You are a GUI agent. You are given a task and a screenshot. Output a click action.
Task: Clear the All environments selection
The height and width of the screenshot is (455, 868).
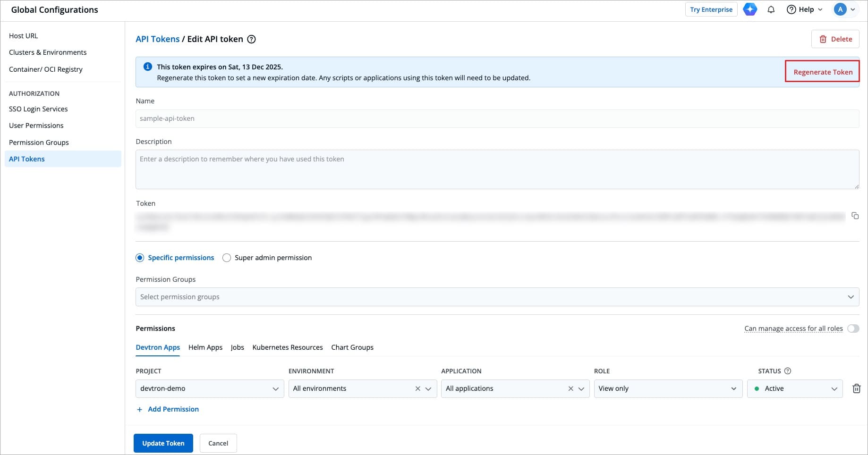pyautogui.click(x=417, y=388)
